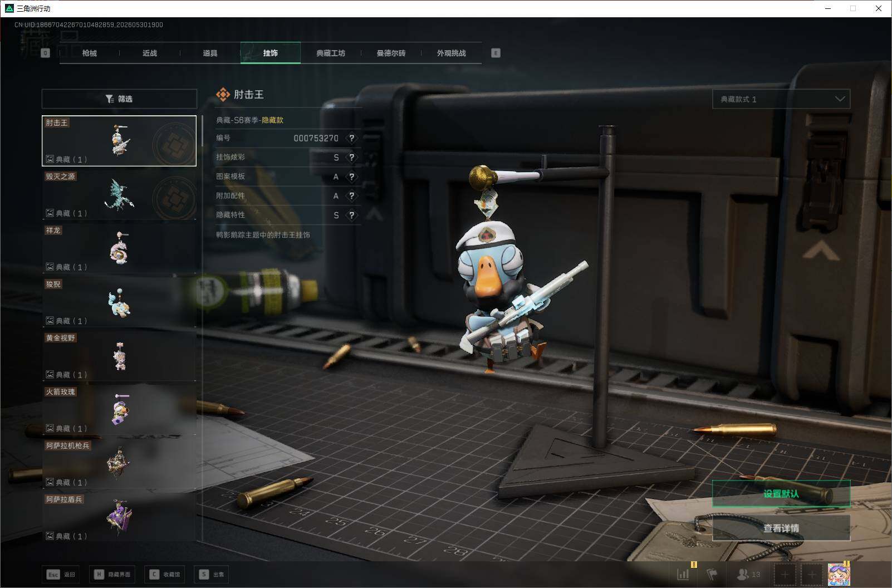Select the 阿萨拉机枪兵 charm thumbnail
The width and height of the screenshot is (892, 588).
[119, 464]
